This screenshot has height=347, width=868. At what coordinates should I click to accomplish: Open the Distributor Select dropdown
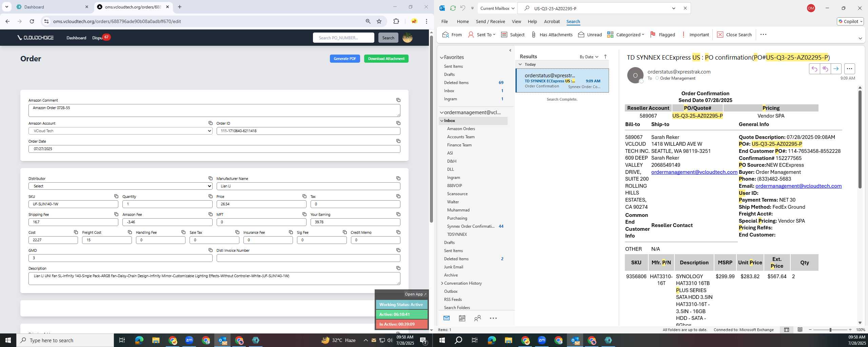(120, 186)
